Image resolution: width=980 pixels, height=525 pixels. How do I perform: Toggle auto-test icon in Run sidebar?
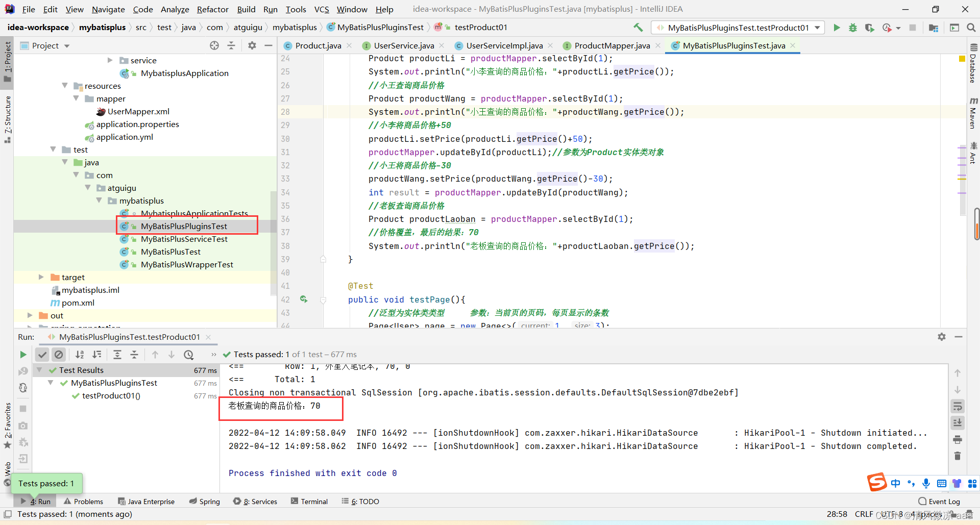[x=23, y=388]
